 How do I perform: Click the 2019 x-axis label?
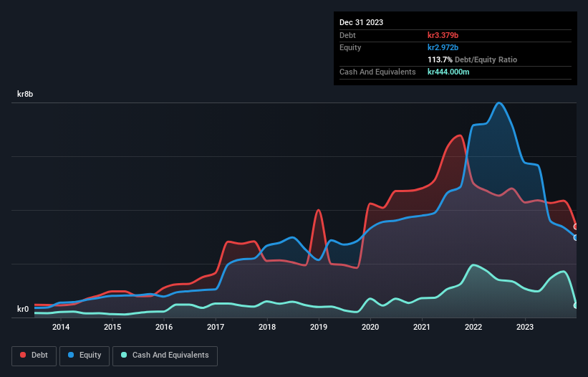coord(319,327)
